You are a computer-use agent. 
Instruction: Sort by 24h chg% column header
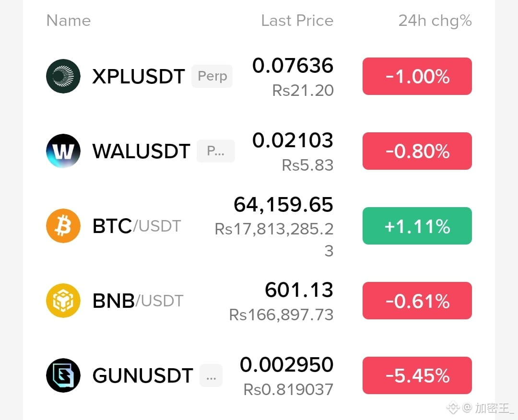pos(435,21)
